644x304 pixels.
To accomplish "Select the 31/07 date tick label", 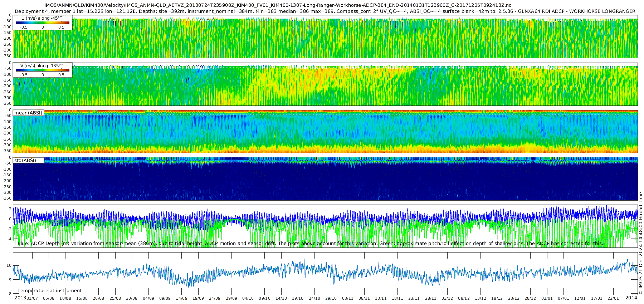I will pyautogui.click(x=32, y=298).
